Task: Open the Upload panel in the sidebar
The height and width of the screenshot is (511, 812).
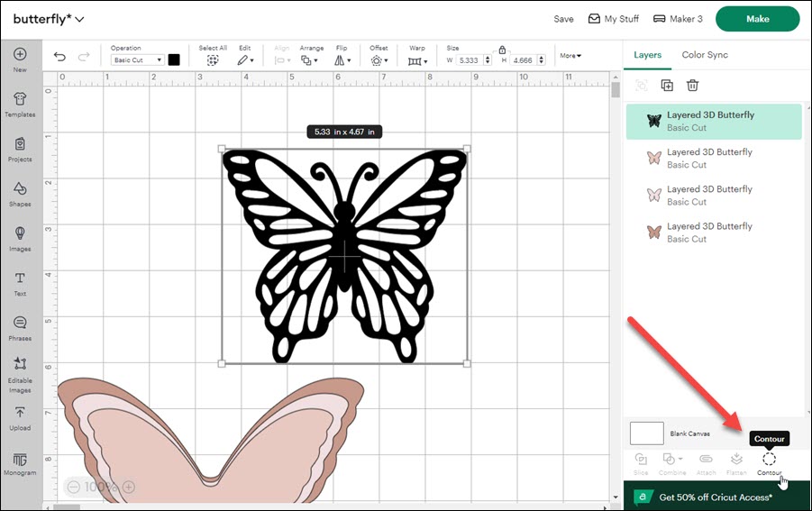Action: (20, 418)
